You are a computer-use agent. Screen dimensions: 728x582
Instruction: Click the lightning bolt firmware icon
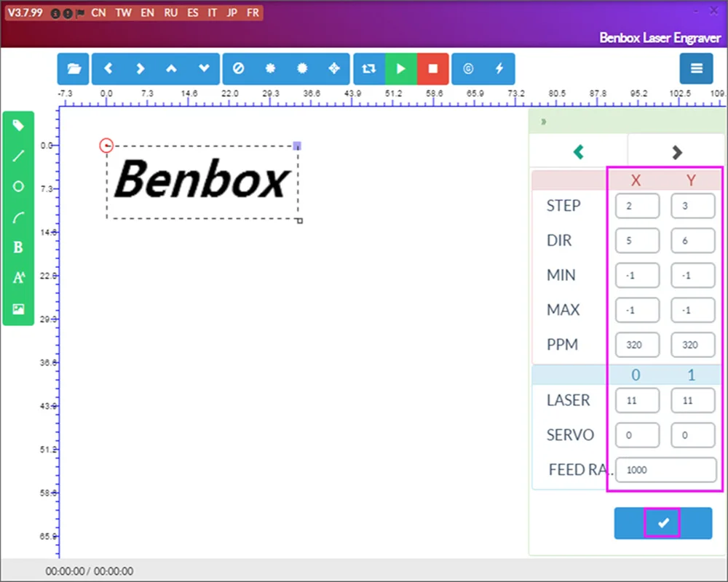(499, 68)
